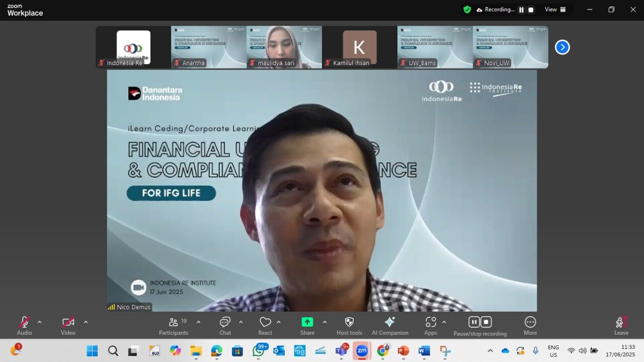This screenshot has height=362, width=644.
Task: Stop recording from the top bar
Action: 531,10
